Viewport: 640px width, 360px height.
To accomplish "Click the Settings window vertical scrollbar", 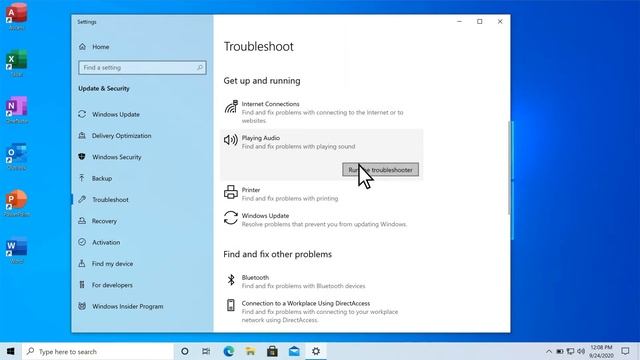I will [x=509, y=167].
